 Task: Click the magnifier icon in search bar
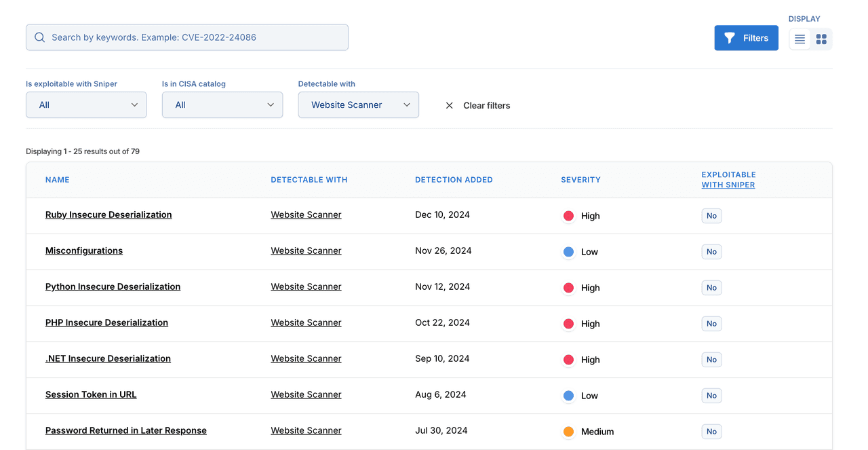coord(39,37)
